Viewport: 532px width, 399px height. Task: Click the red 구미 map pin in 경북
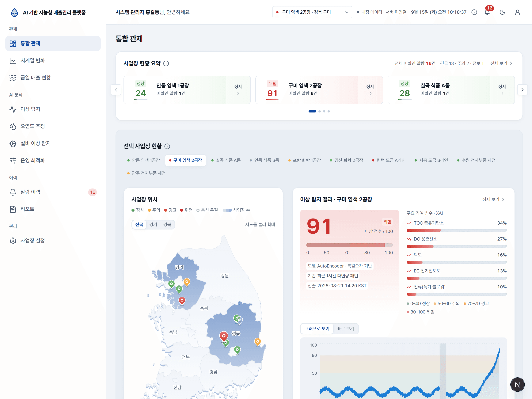click(x=224, y=336)
